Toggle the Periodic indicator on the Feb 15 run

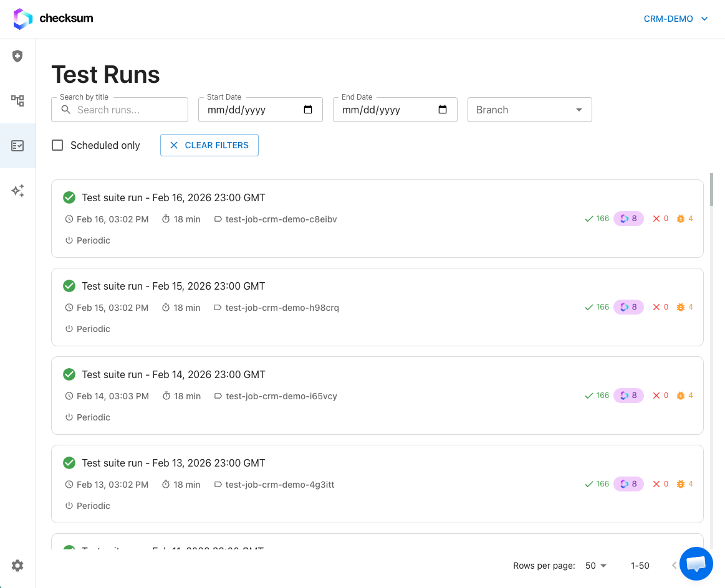[x=87, y=328]
